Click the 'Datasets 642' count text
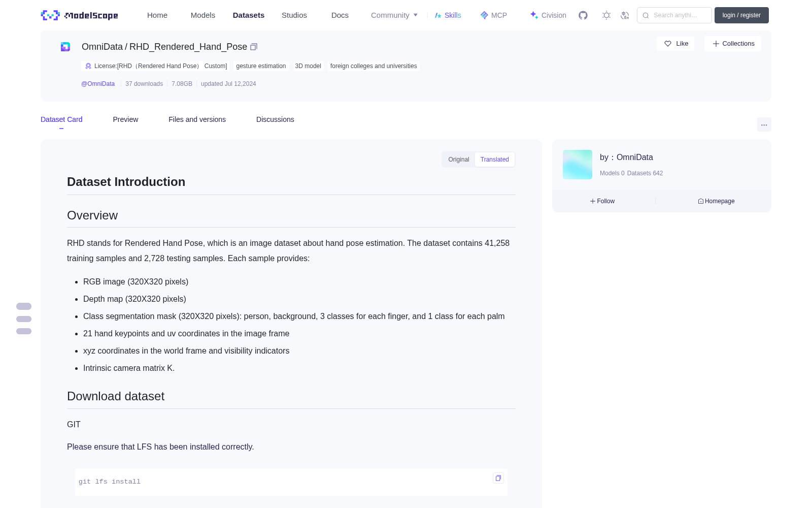The width and height of the screenshot is (812, 508). click(645, 173)
